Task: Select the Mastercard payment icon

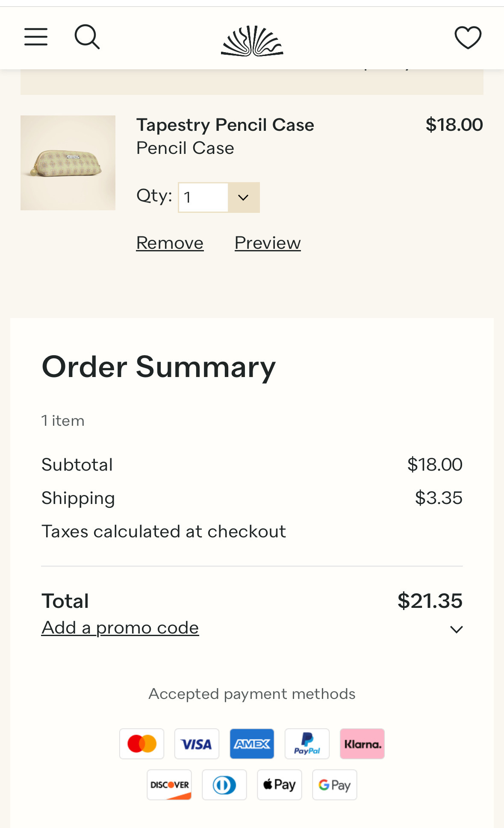Action: [x=142, y=744]
